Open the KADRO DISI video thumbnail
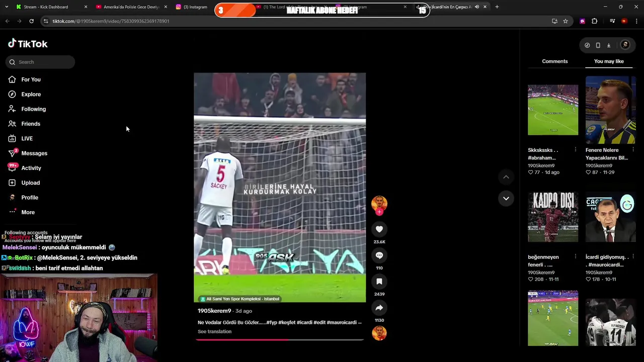Screen dimensions: 644x362 coord(553,217)
